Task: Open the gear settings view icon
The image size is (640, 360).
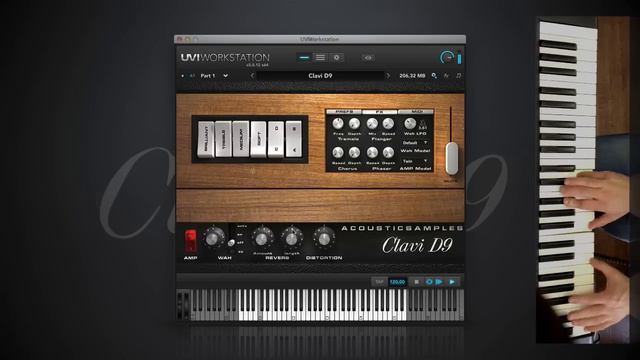Action: (x=336, y=58)
